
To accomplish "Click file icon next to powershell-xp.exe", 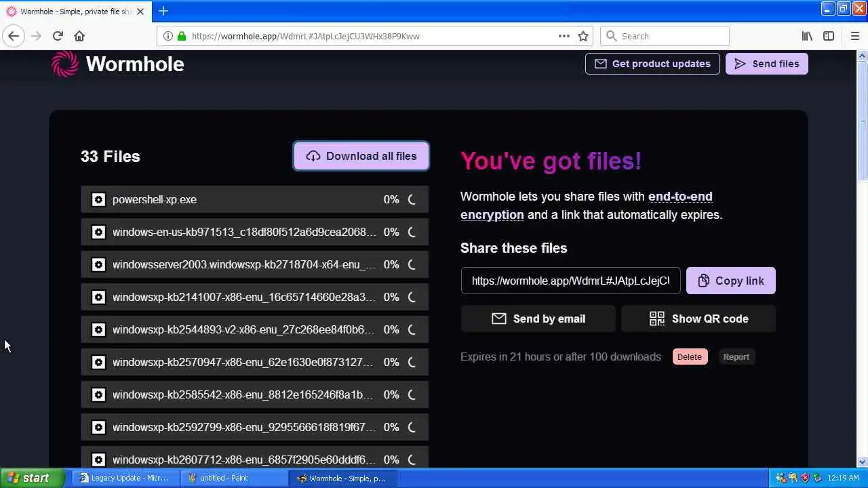I will 98,199.
